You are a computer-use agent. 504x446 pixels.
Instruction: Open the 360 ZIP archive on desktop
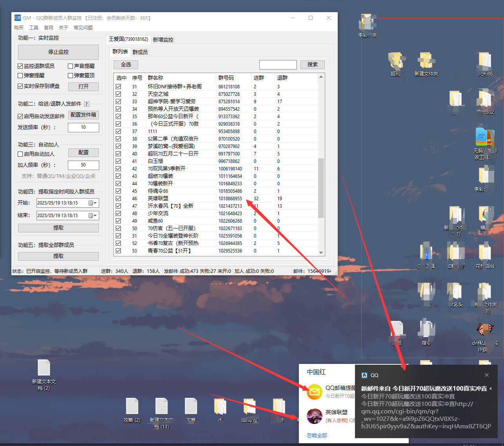pos(485,143)
